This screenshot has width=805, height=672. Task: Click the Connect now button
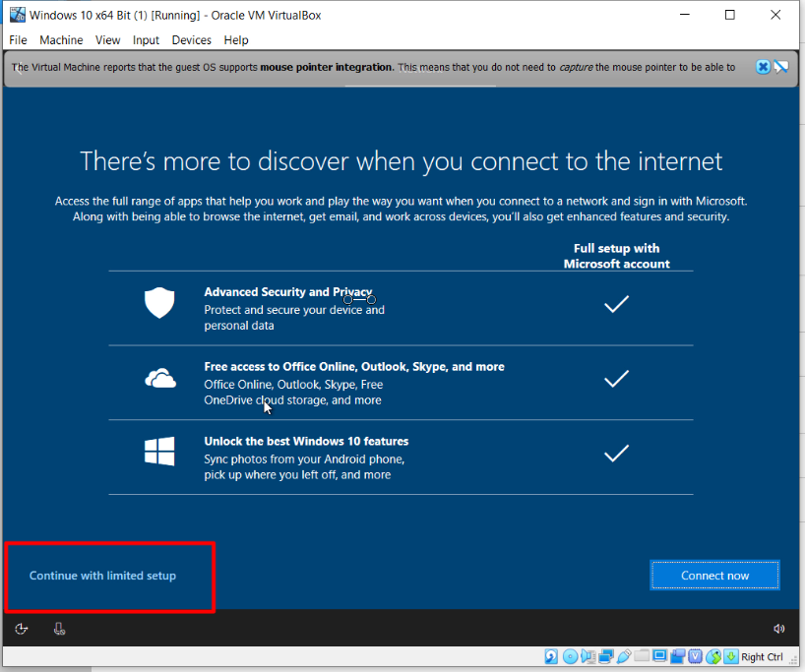pos(714,576)
